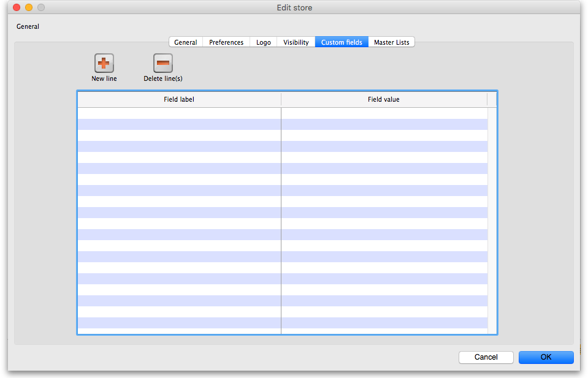
Task: Click the table's vertical scrollbar track
Action: click(x=492, y=214)
